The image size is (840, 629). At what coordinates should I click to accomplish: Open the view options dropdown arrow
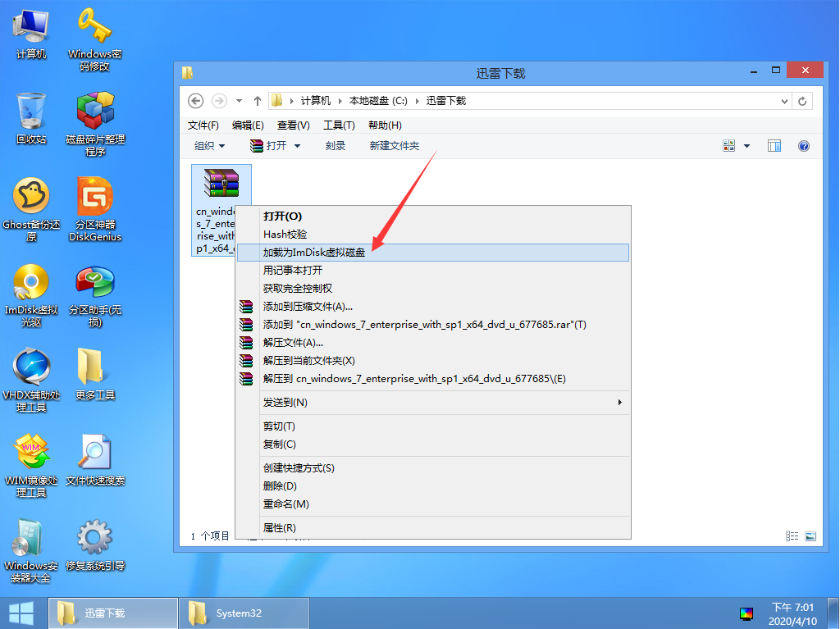(746, 146)
